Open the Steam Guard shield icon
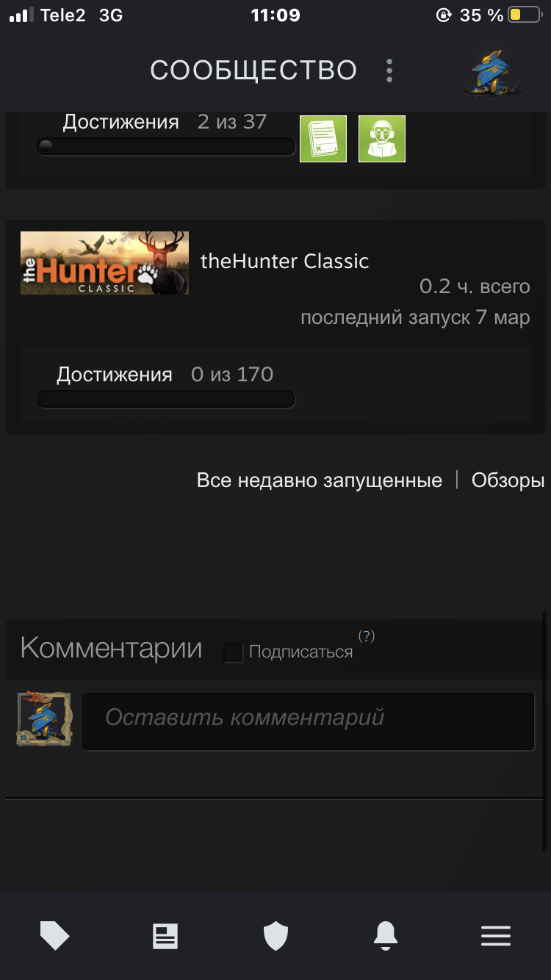Viewport: 551px width, 980px height. point(275,936)
